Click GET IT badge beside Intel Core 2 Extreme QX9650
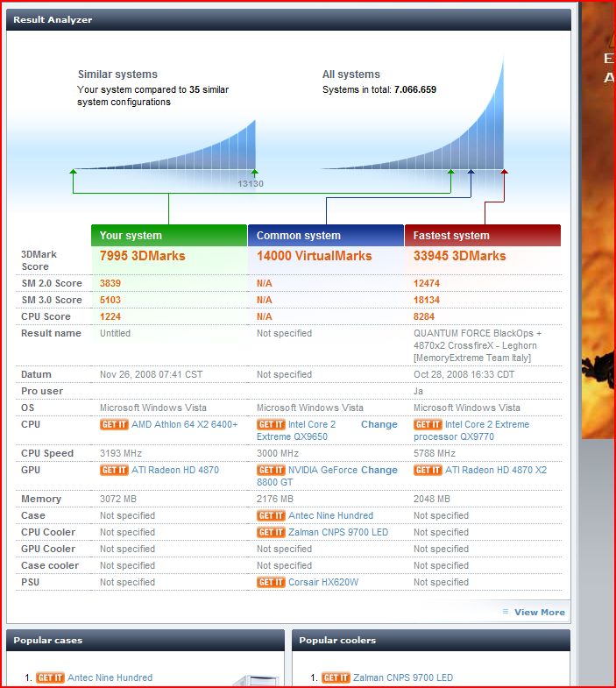 (271, 424)
